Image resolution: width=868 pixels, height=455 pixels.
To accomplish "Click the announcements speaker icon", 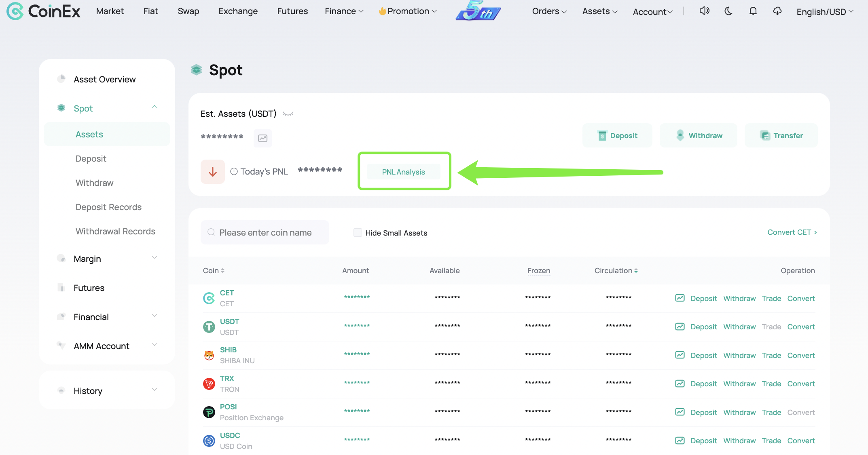I will [x=704, y=11].
